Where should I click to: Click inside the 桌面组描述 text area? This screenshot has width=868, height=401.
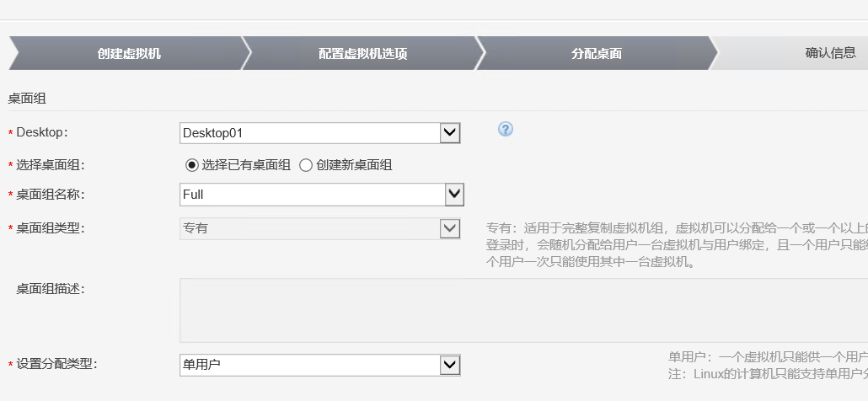[x=522, y=310]
